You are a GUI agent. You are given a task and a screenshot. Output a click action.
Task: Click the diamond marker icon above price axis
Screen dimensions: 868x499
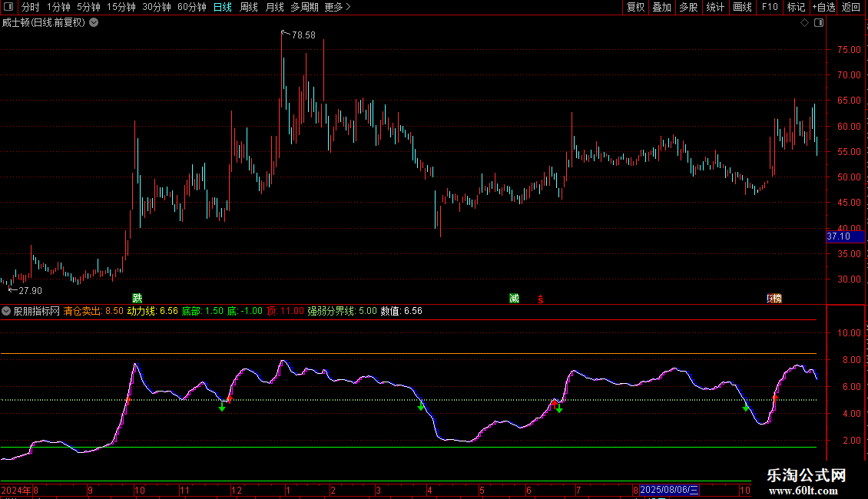pos(804,23)
